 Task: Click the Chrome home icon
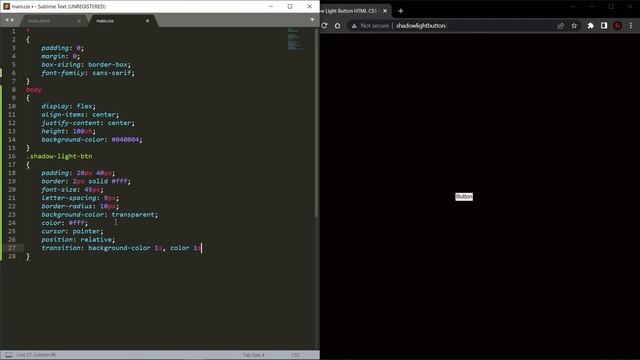(x=338, y=25)
